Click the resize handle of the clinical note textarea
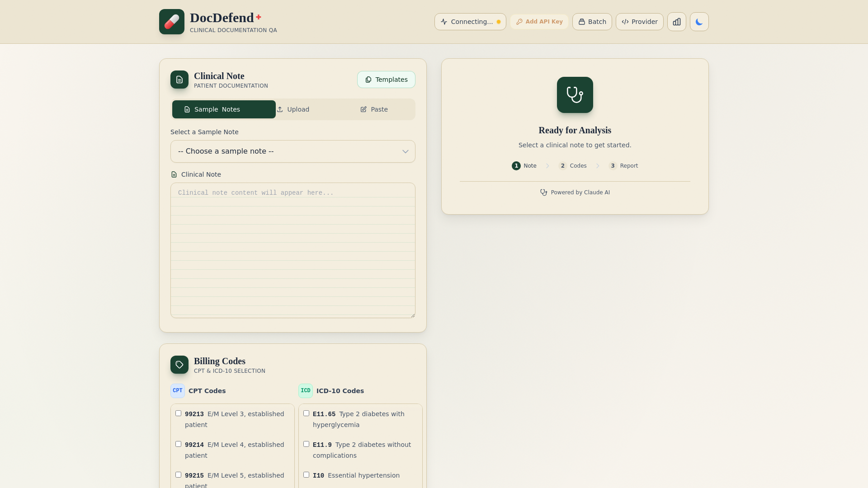 point(413,315)
